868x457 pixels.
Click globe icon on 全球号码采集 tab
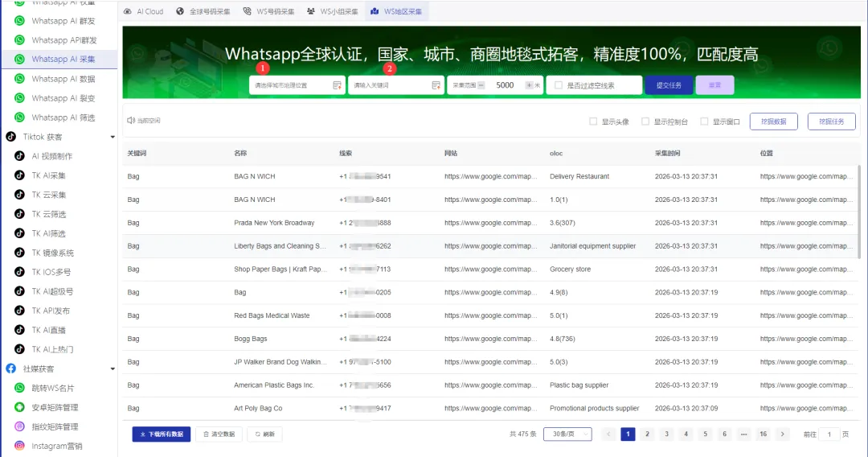click(180, 11)
